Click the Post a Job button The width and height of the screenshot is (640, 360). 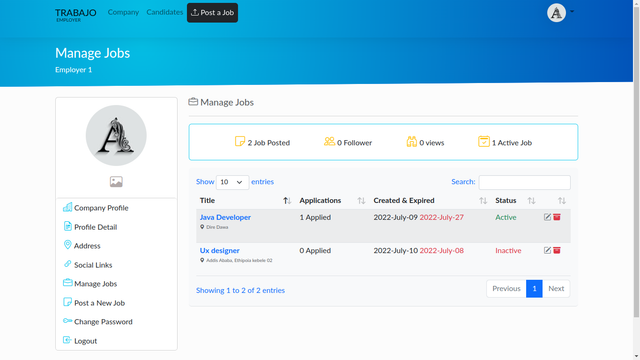(x=212, y=13)
